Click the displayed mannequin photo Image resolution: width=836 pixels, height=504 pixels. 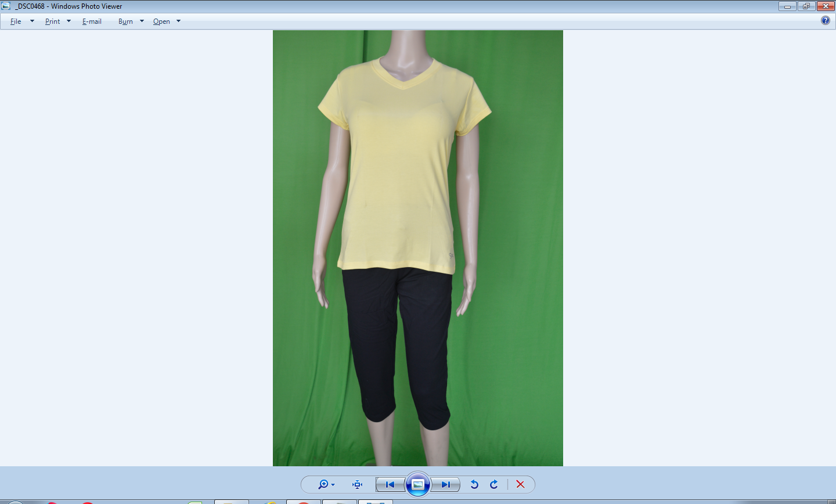point(418,248)
